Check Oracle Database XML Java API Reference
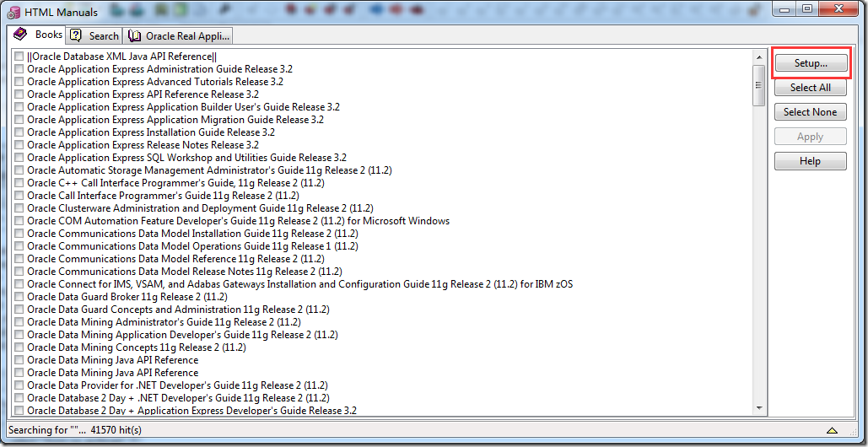868x447 pixels. (x=19, y=57)
